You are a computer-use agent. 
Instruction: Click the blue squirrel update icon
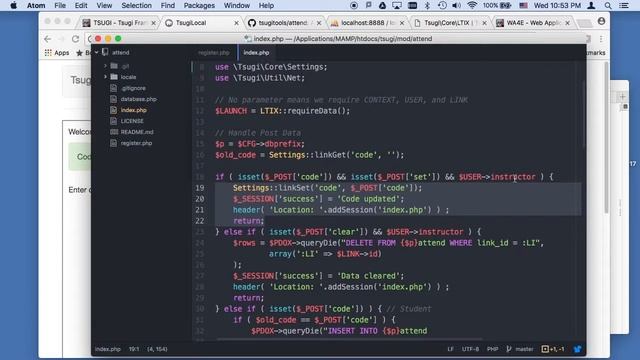click(578, 349)
